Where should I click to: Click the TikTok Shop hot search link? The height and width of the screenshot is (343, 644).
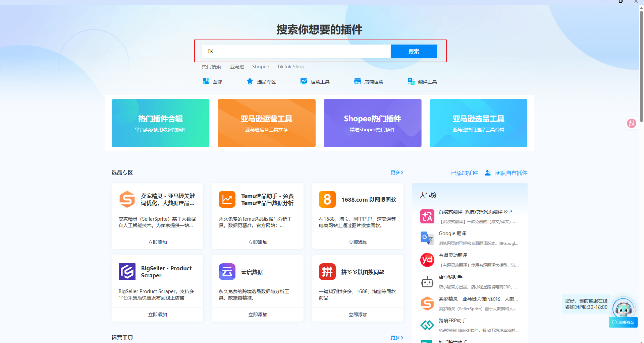coord(291,67)
